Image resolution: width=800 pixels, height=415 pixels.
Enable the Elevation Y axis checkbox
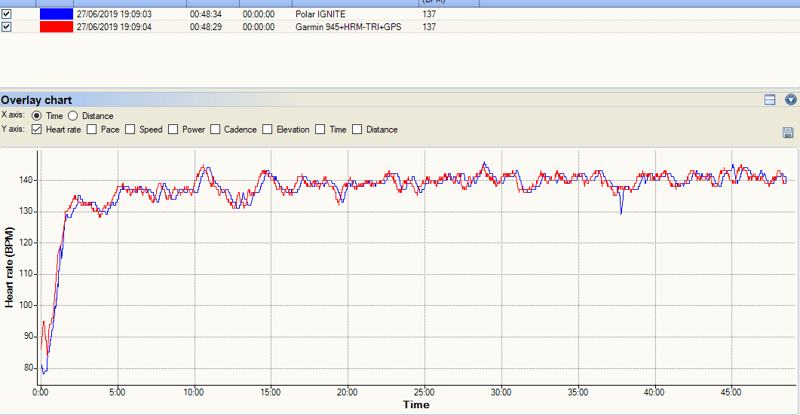267,130
